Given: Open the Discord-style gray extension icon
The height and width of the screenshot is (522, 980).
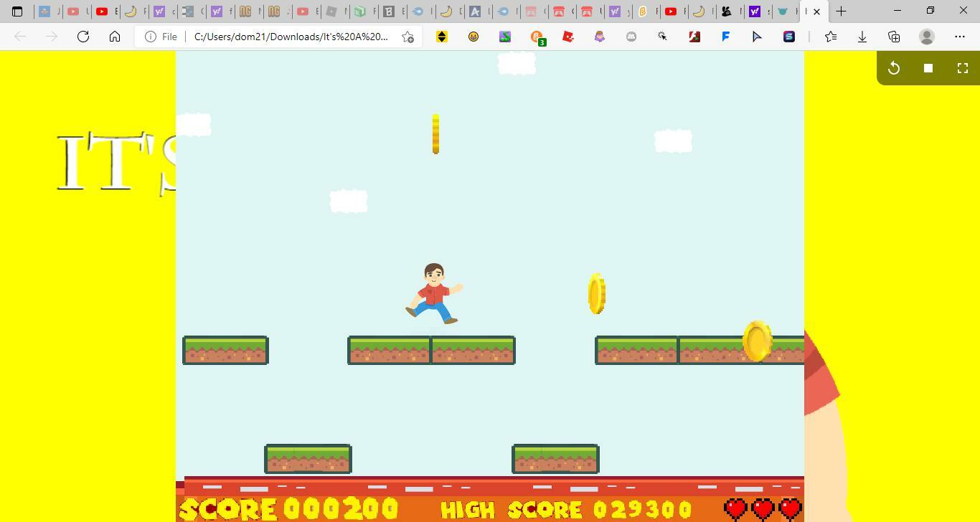Looking at the screenshot, I should tap(631, 37).
